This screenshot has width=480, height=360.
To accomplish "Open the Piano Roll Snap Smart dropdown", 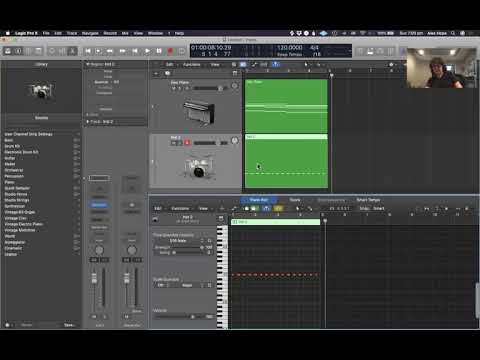I will tap(379, 208).
